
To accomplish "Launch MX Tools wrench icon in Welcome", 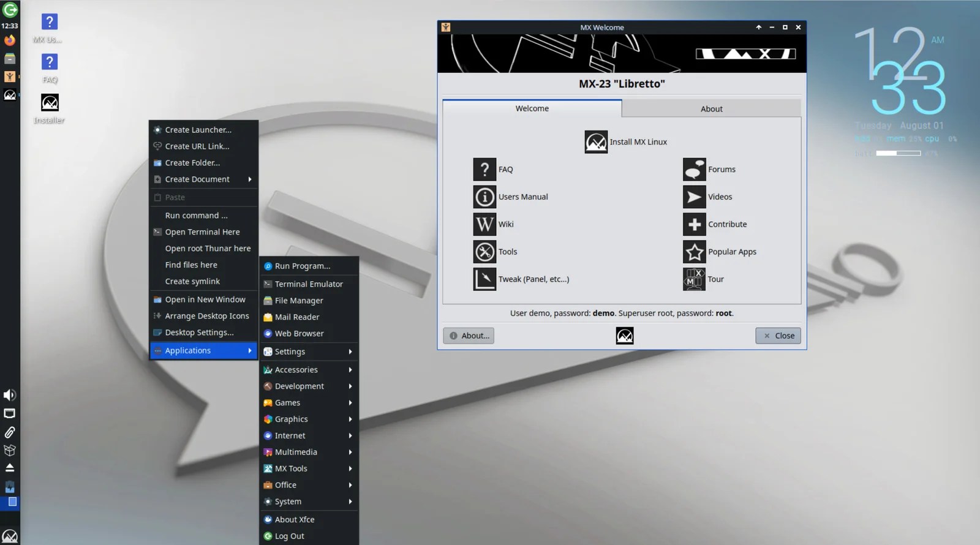I will [x=484, y=252].
